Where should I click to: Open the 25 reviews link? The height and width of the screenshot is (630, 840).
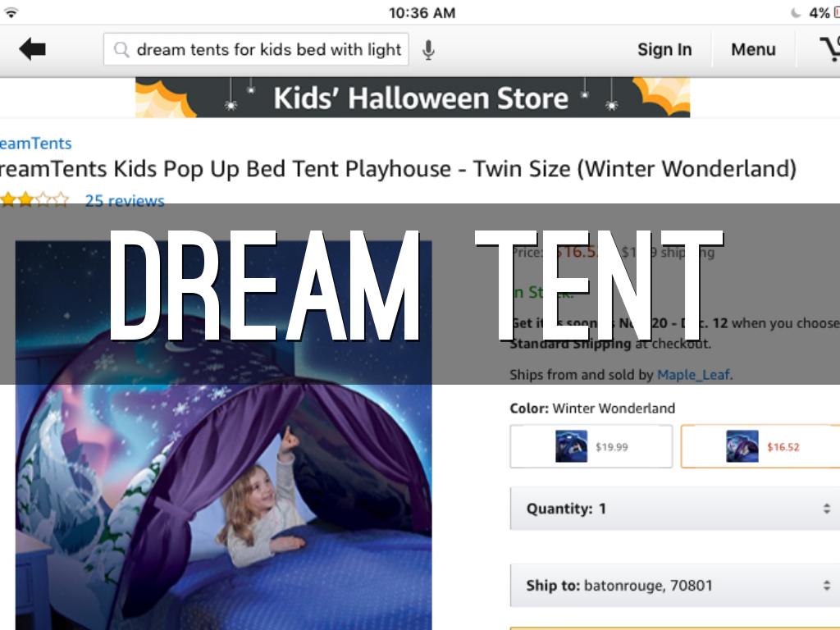[x=125, y=200]
